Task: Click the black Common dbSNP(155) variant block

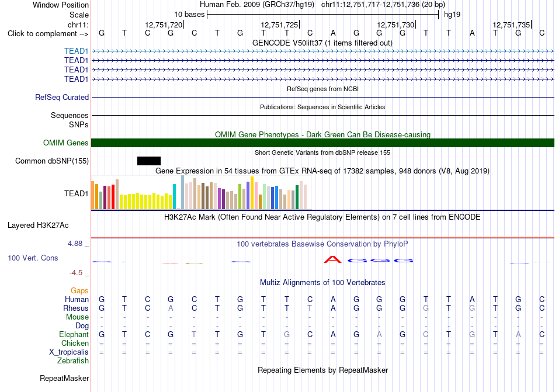Action: click(149, 161)
